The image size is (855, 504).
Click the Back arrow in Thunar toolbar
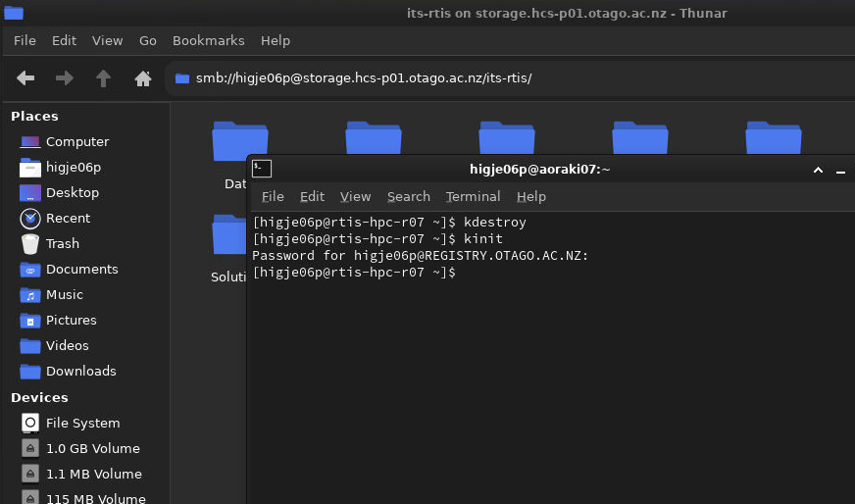coord(25,78)
